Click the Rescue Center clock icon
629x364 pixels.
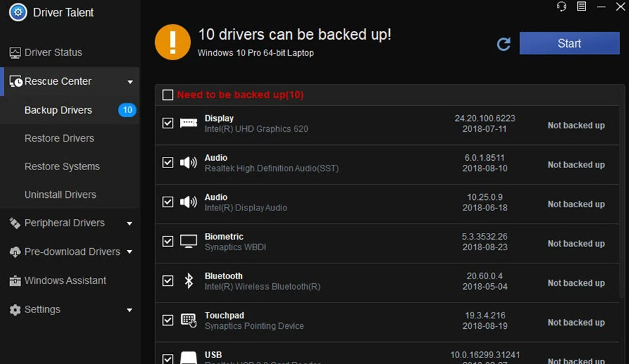pos(16,81)
